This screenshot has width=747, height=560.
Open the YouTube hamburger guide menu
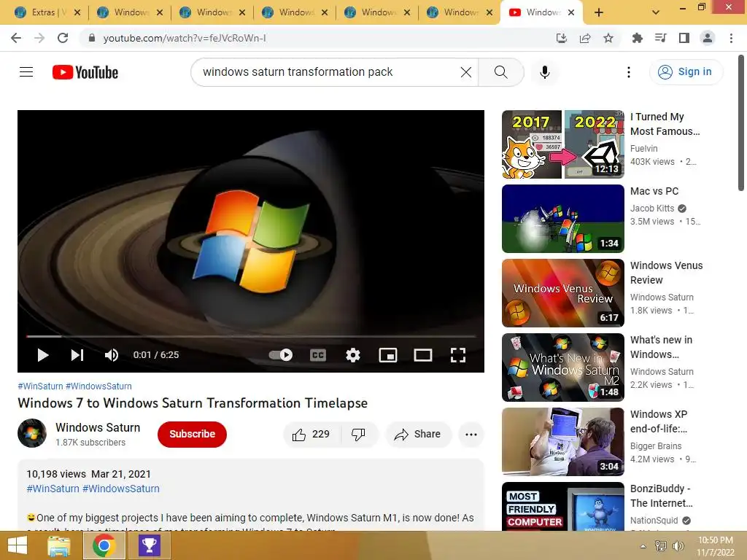[26, 72]
